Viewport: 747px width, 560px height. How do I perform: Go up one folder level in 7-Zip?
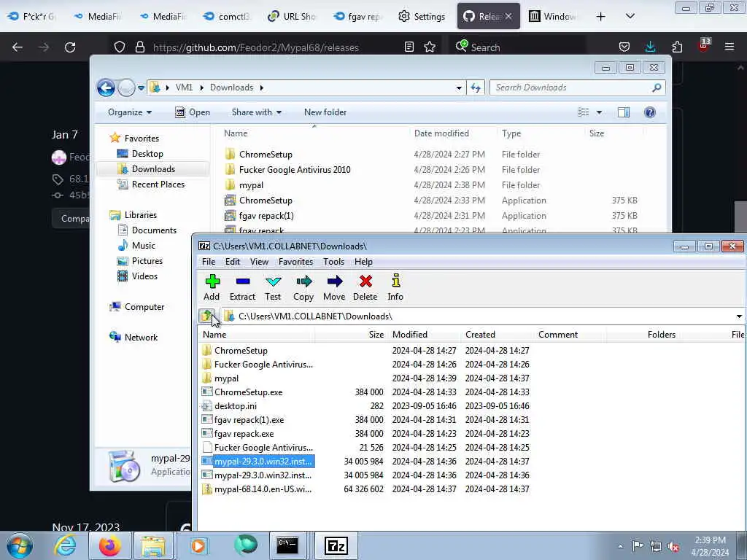pos(206,316)
